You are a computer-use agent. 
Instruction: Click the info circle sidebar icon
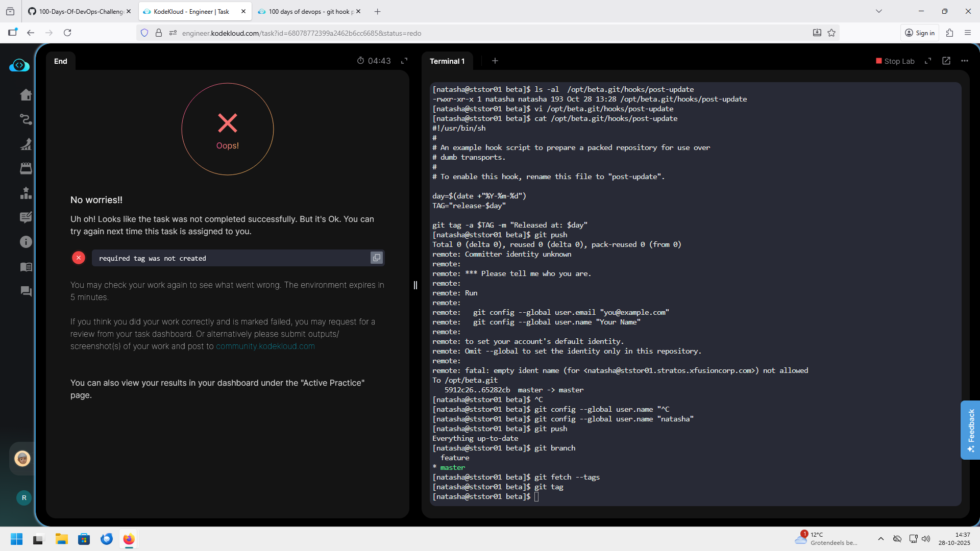coord(26,242)
